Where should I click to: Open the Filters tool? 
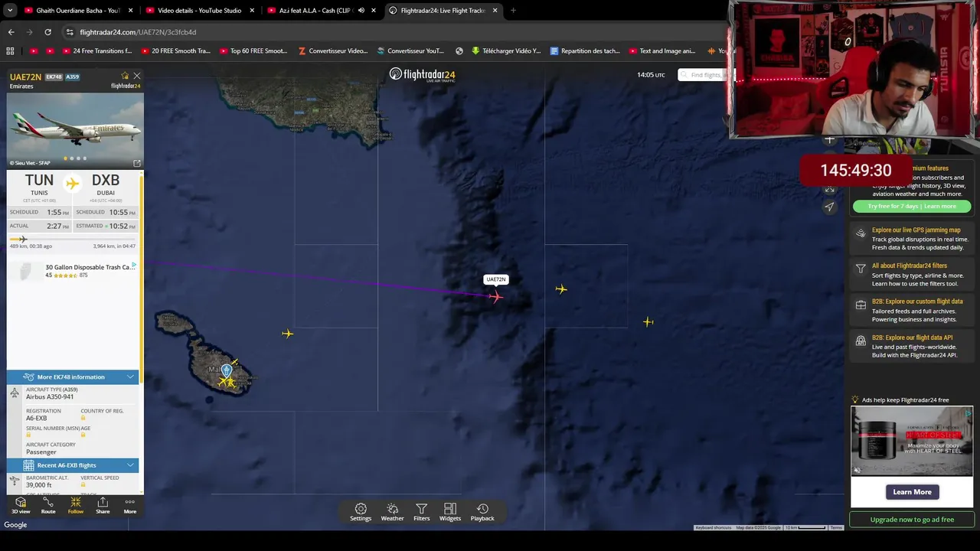421,512
